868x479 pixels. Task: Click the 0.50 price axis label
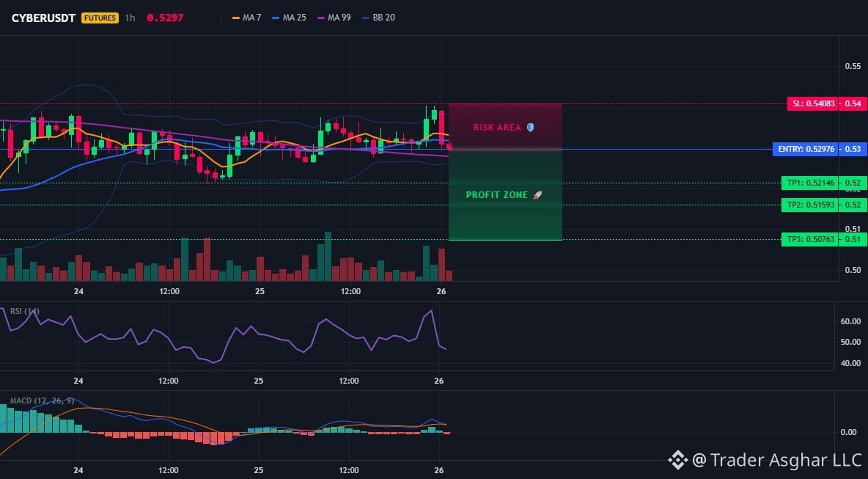(853, 270)
